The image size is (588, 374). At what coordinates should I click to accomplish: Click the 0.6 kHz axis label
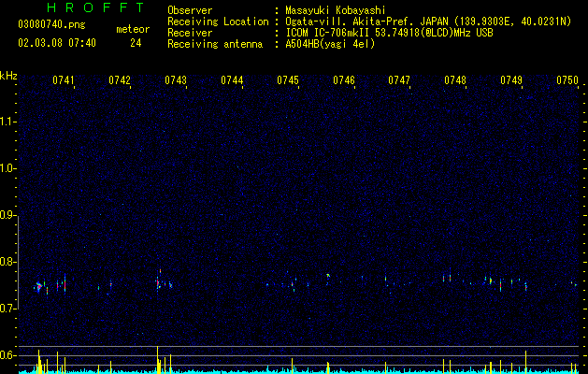point(7,355)
